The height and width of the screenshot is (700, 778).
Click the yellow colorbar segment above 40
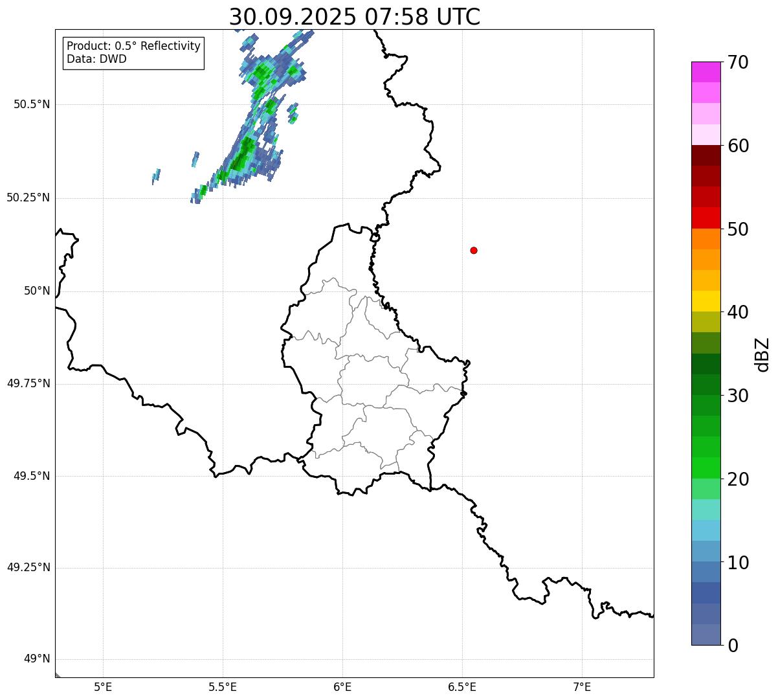[x=706, y=301]
